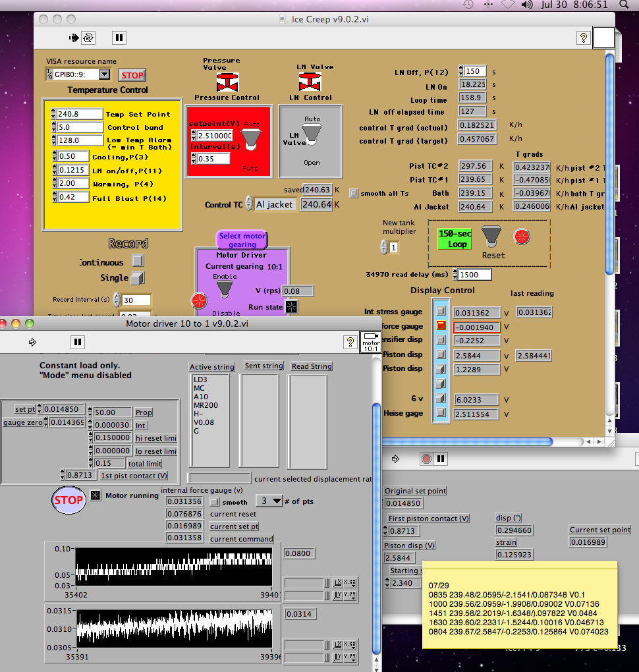
Task: Pause execution in the Ice Creep window
Action: tap(119, 38)
